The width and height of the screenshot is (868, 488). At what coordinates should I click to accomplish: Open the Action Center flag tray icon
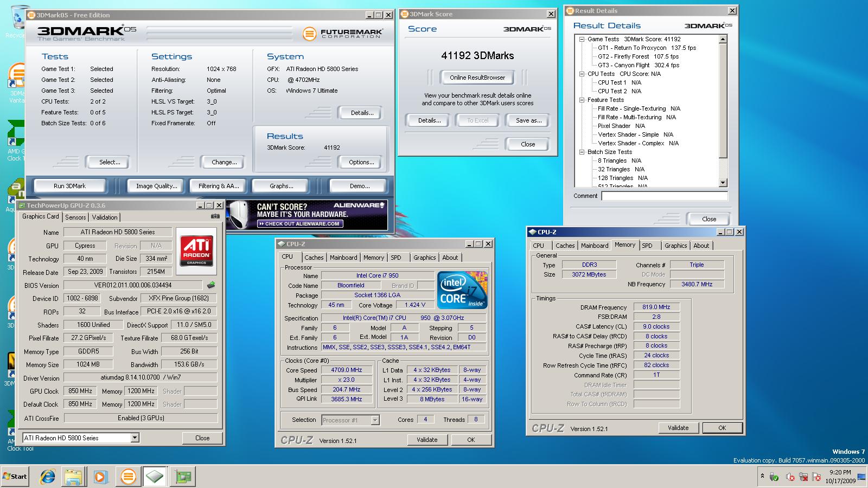point(816,477)
